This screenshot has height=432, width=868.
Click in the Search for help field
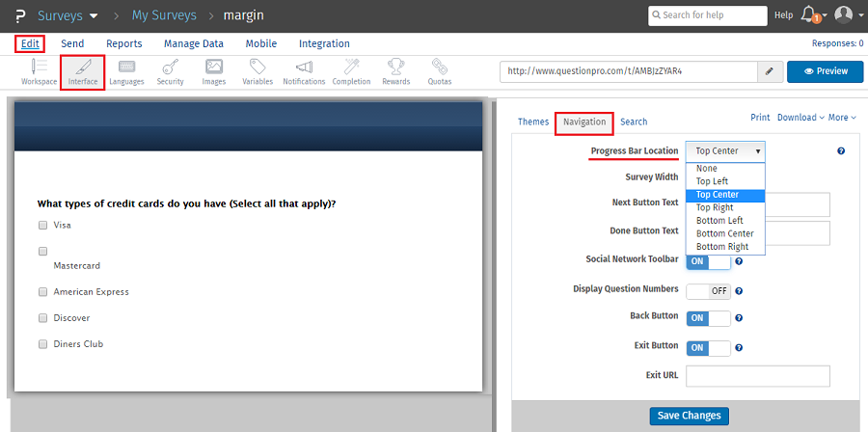pyautogui.click(x=708, y=15)
